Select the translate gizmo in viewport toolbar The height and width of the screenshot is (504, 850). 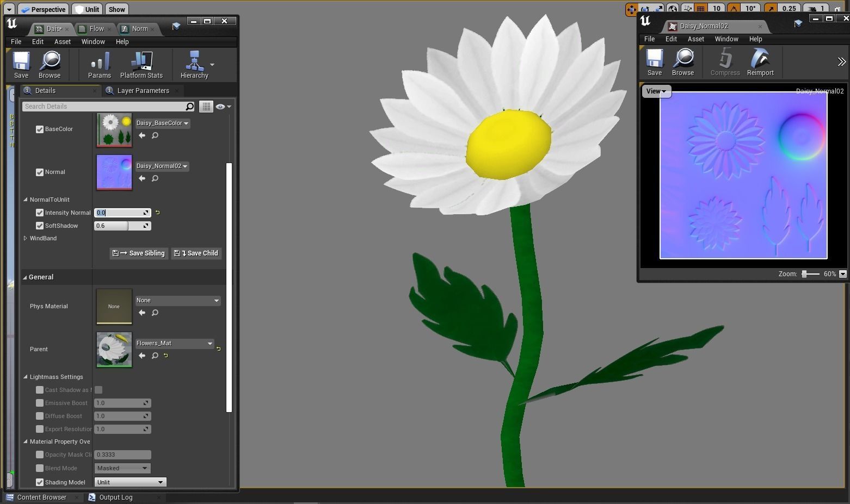[x=631, y=9]
